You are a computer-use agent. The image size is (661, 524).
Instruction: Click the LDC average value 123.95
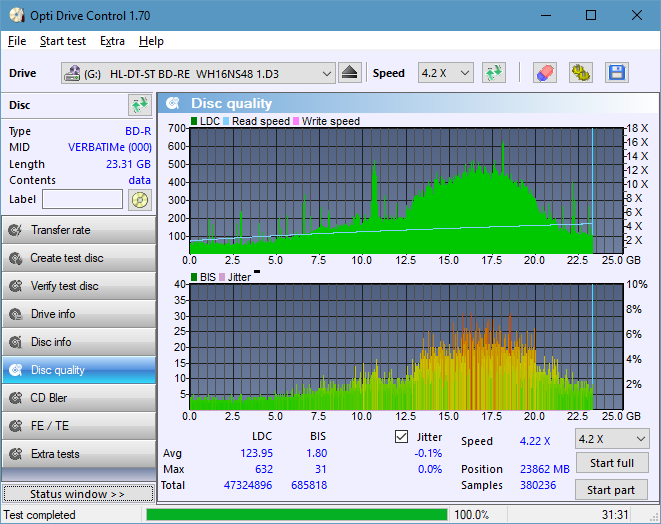256,453
